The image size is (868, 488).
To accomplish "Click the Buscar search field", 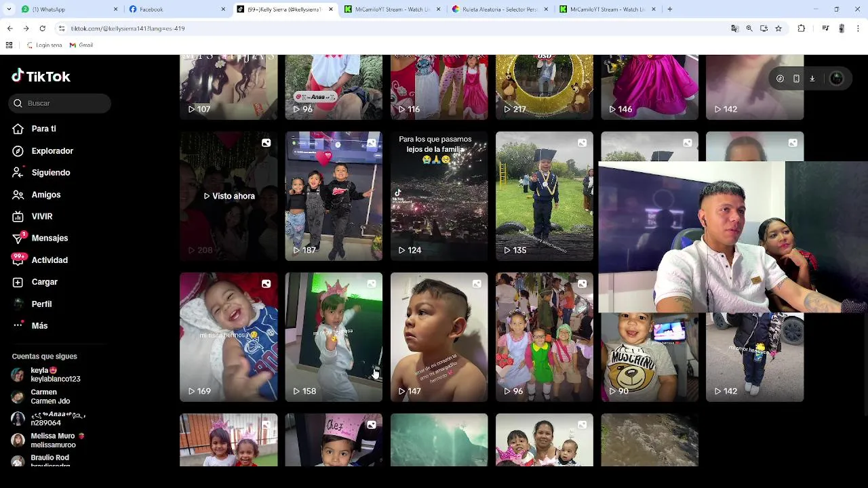I will 60,103.
